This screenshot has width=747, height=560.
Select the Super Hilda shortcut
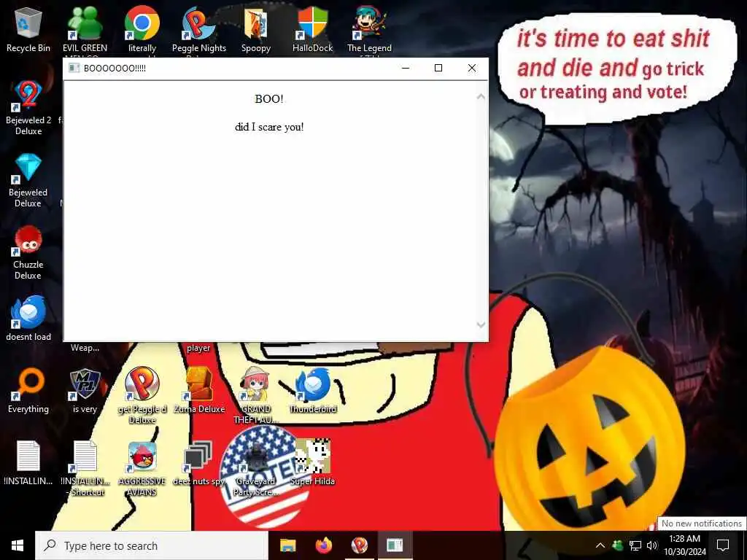pos(312,463)
